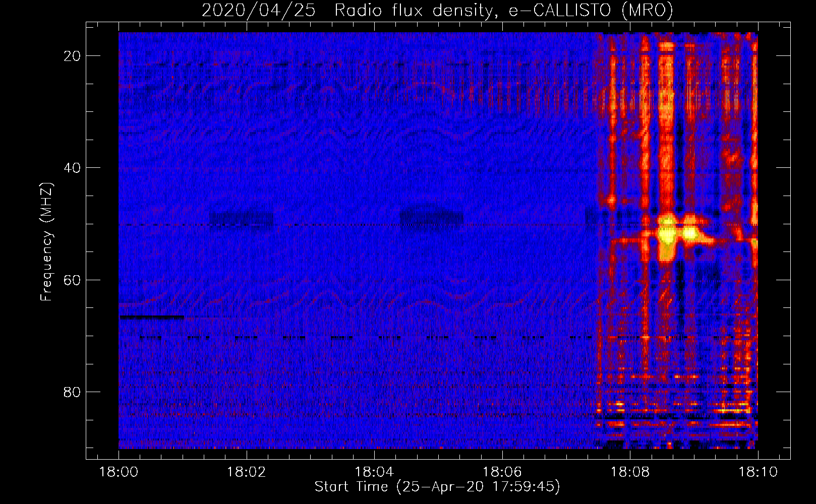This screenshot has height=504, width=816.
Task: Click the solid black bar near 67 MHz at 18:00
Action: 151,317
